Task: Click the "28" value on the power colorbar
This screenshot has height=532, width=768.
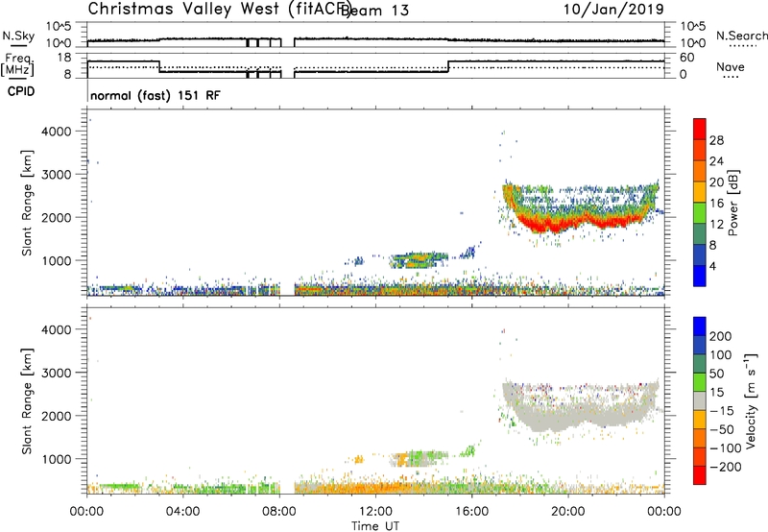Action: click(x=716, y=140)
